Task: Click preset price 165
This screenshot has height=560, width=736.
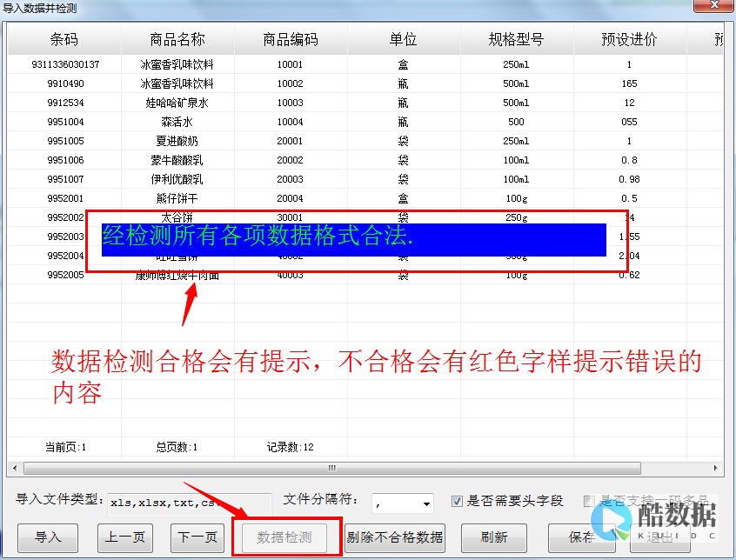Action: click(630, 83)
